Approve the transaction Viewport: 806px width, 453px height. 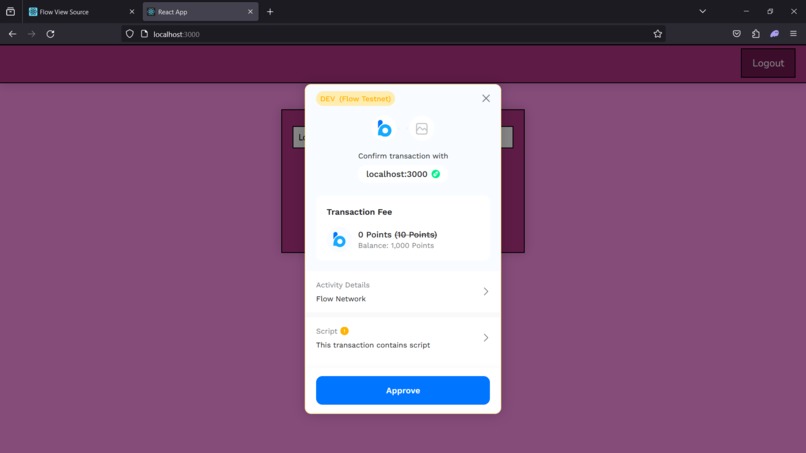[x=402, y=390]
